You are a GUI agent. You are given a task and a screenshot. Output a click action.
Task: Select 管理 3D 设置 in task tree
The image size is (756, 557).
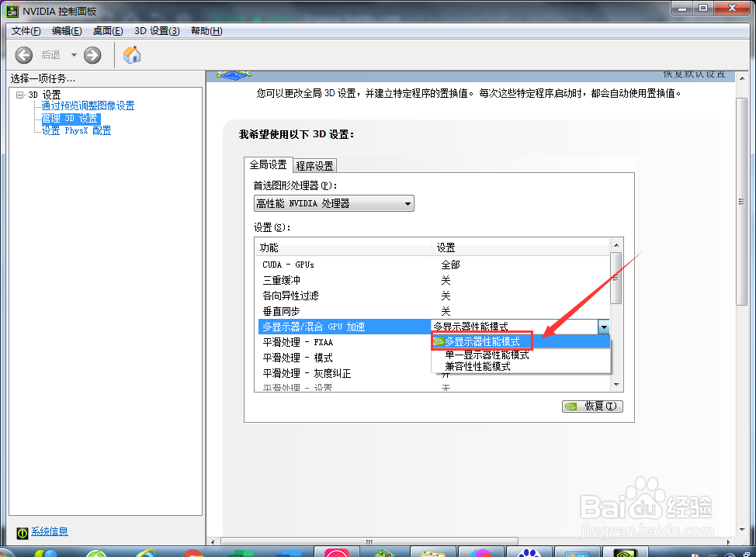70,118
